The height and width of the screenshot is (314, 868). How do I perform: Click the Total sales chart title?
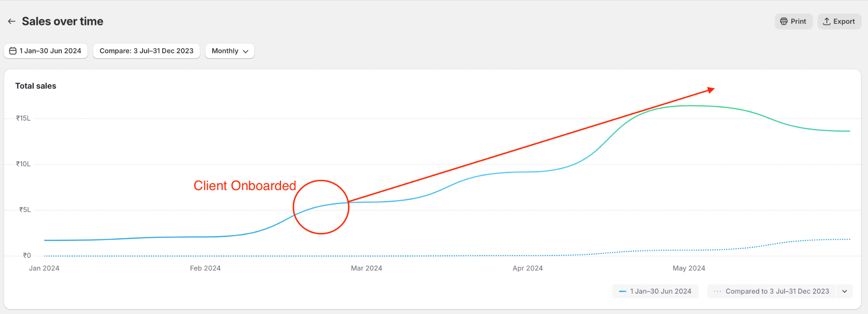pyautogui.click(x=36, y=86)
